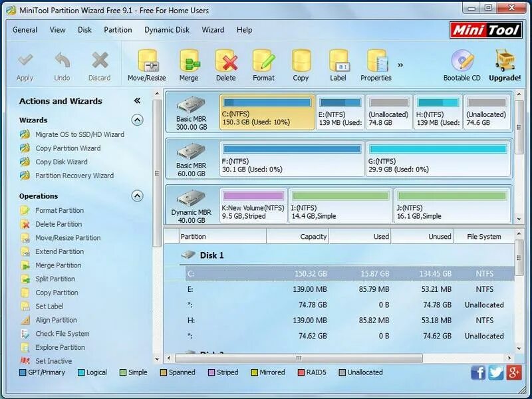Choose Set Label operation
This screenshot has height=399, width=532.
[x=49, y=306]
